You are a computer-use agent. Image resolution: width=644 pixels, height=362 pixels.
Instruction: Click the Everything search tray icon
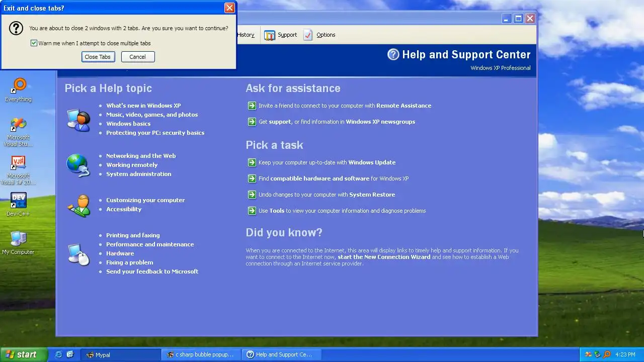point(607,354)
